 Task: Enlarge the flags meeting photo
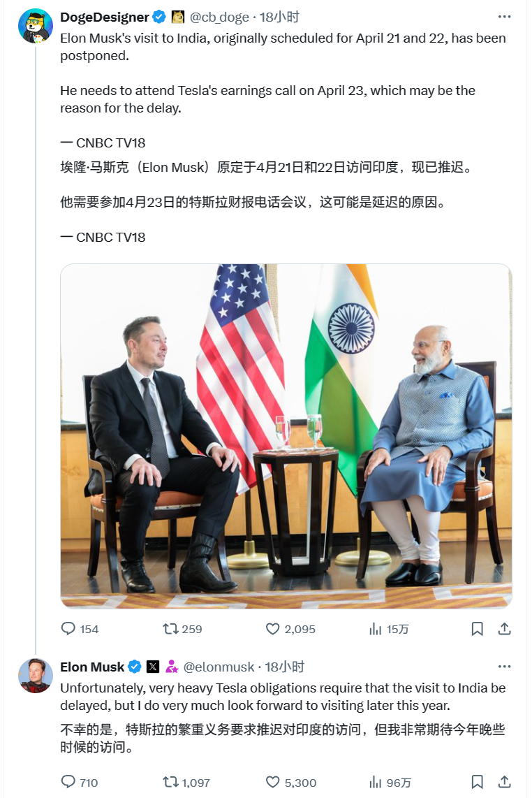coord(286,436)
